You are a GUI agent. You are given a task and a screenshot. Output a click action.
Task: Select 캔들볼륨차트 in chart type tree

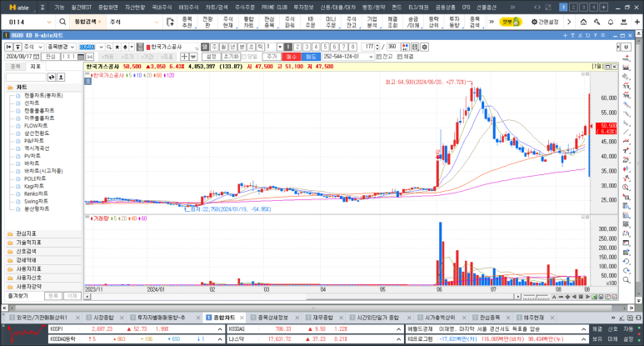coord(39,111)
